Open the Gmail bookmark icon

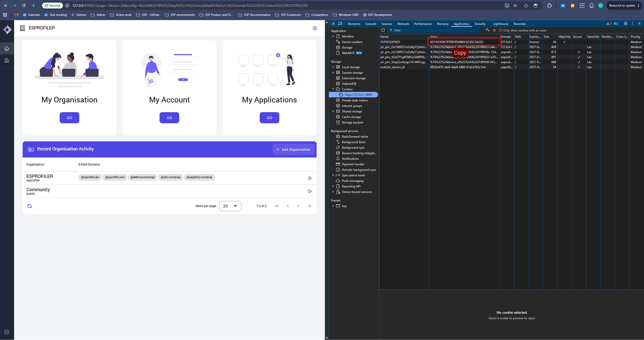17,15
